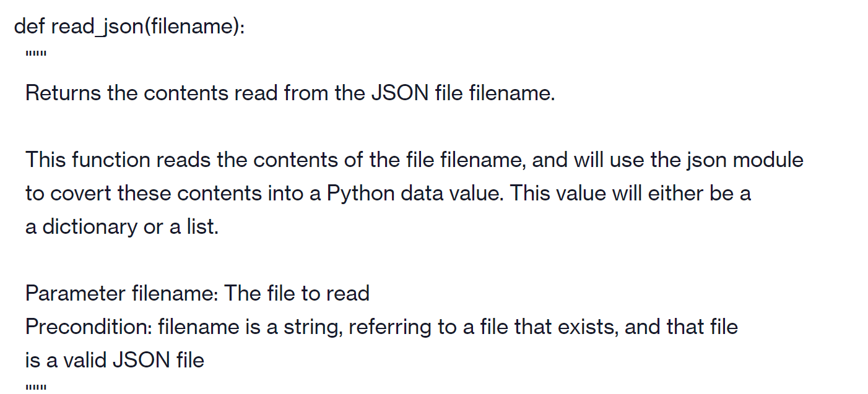Click the line starting 'This function reads'
This screenshot has height=394, width=868.
414,160
